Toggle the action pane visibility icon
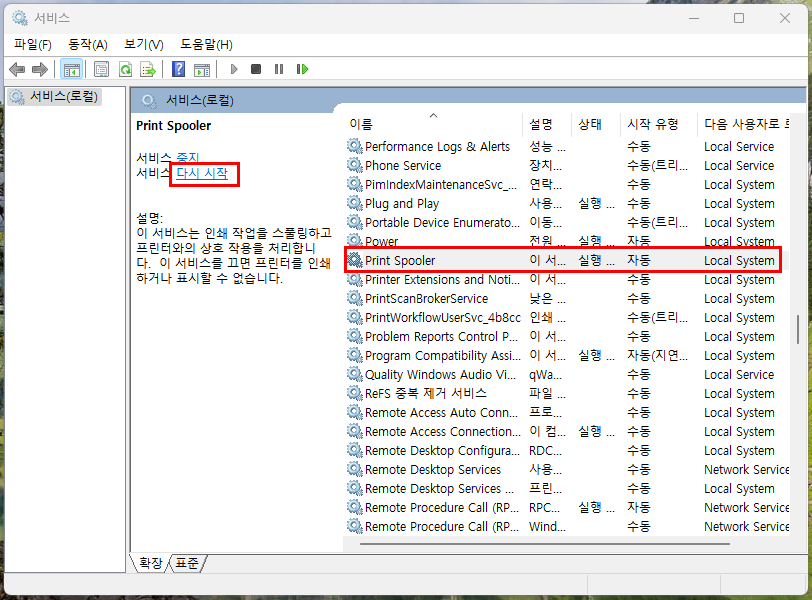 coord(204,69)
